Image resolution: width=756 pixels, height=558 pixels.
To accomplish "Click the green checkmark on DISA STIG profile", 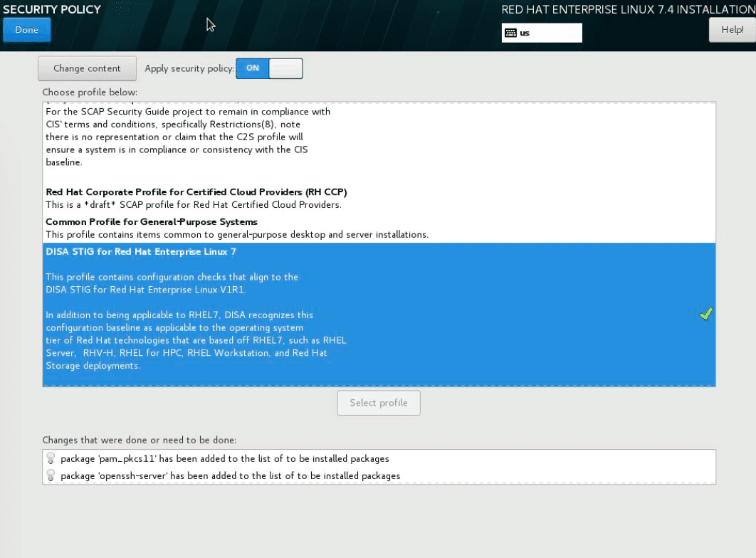I will coord(706,314).
